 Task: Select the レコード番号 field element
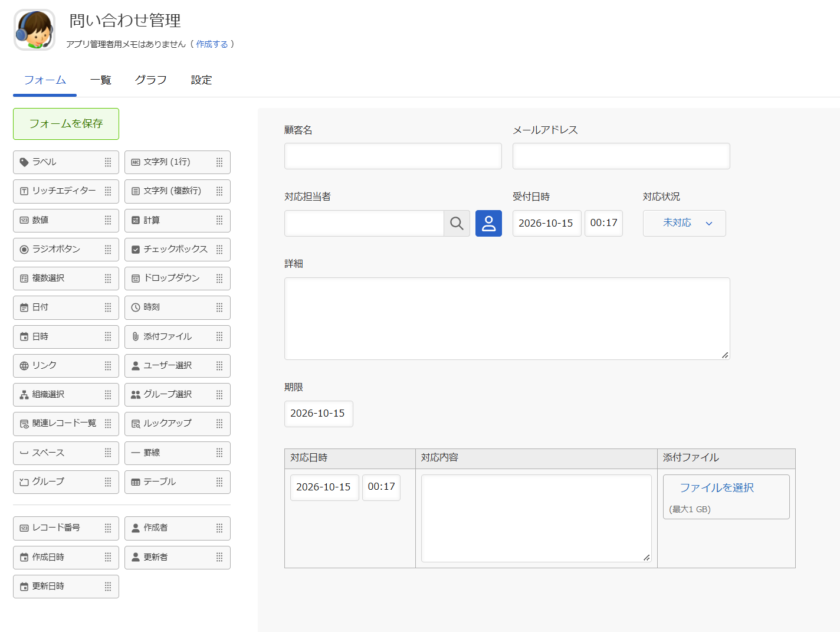66,528
